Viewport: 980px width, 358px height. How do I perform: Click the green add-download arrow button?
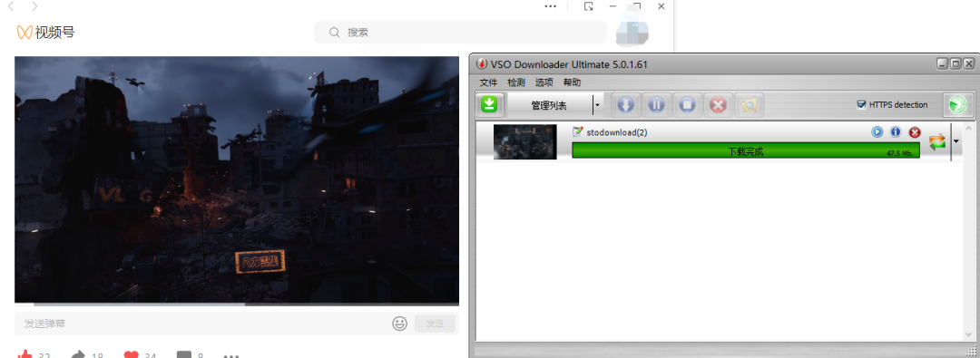[490, 105]
